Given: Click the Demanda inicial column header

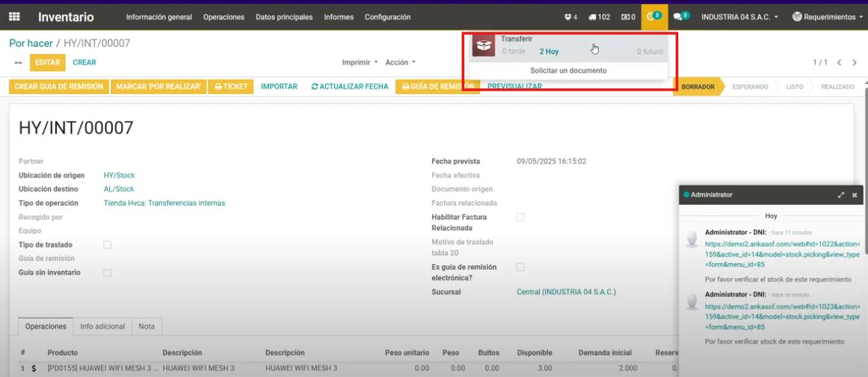Looking at the screenshot, I should coord(605,353).
